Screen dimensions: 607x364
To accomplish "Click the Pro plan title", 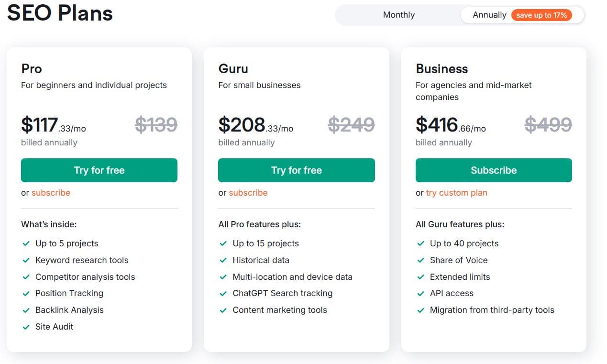I will pyautogui.click(x=32, y=69).
